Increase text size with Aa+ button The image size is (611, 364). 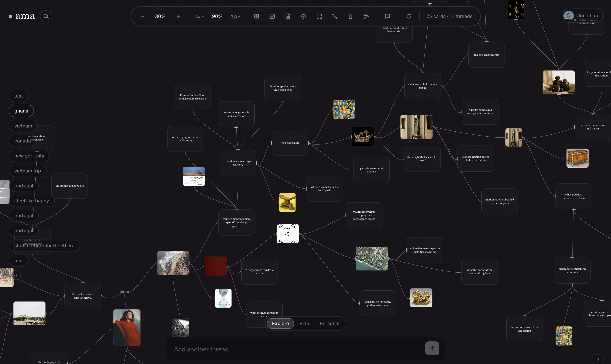(235, 17)
